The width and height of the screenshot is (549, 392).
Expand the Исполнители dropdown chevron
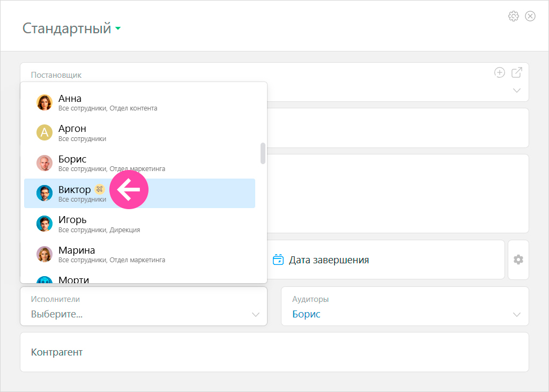pos(256,315)
